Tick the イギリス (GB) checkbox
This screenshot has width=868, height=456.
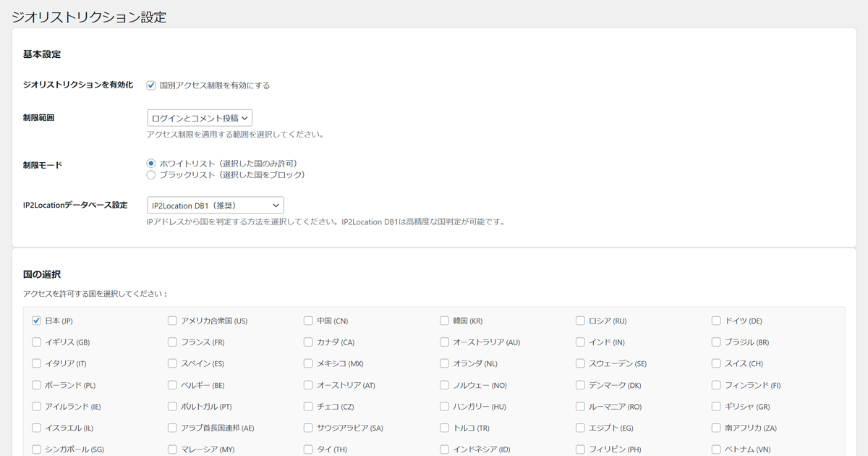pos(36,342)
